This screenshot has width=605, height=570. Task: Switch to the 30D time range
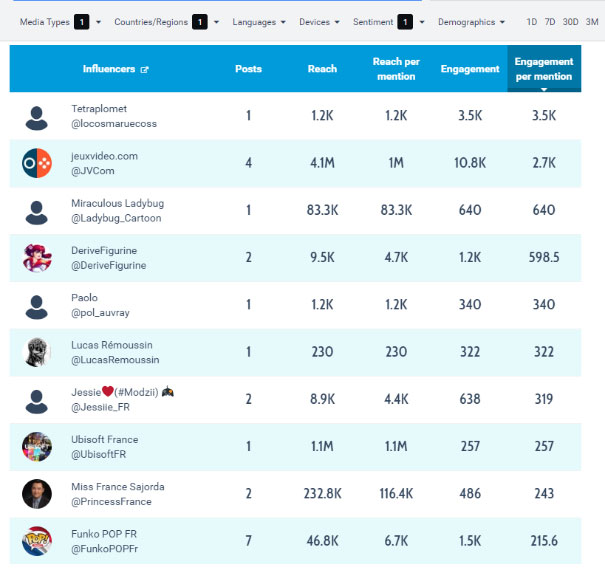pos(570,21)
